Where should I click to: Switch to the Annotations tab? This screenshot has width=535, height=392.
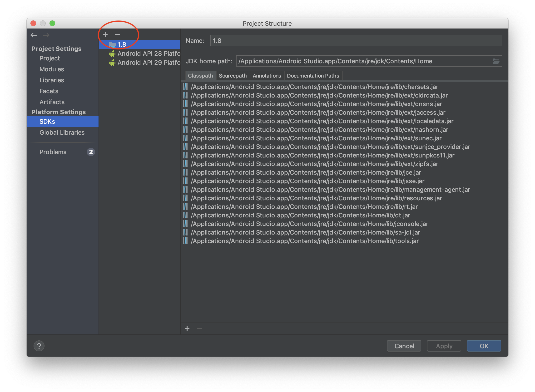(x=267, y=76)
